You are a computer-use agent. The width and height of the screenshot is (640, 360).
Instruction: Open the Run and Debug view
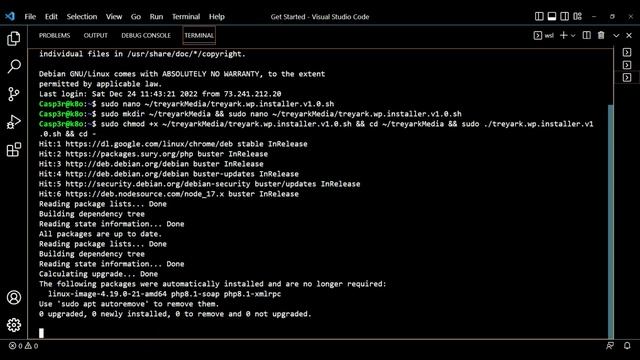pyautogui.click(x=14, y=122)
